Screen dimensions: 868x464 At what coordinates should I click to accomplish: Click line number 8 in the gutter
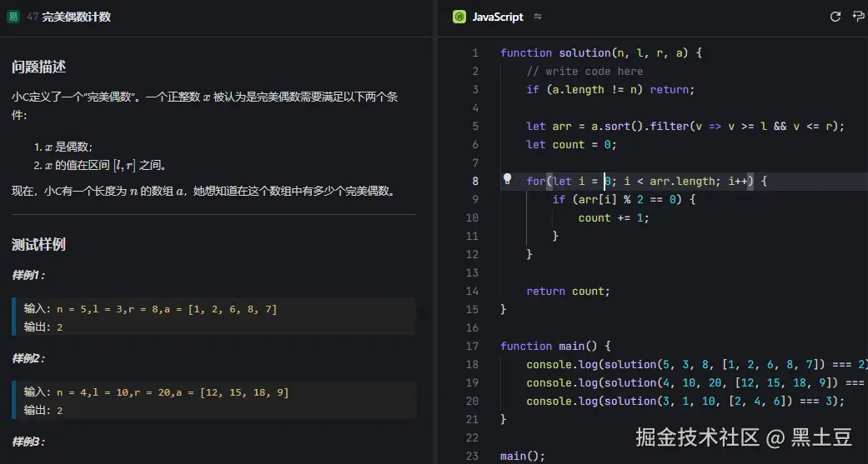point(475,181)
